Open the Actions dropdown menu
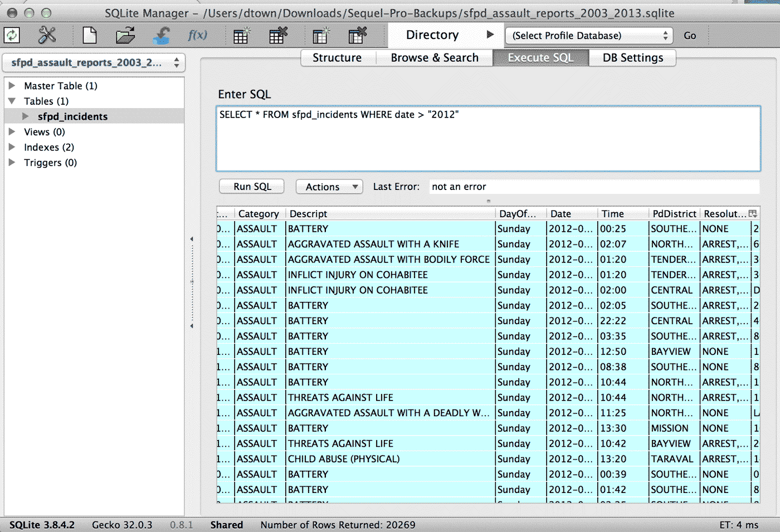Image resolution: width=780 pixels, height=532 pixels. (329, 187)
